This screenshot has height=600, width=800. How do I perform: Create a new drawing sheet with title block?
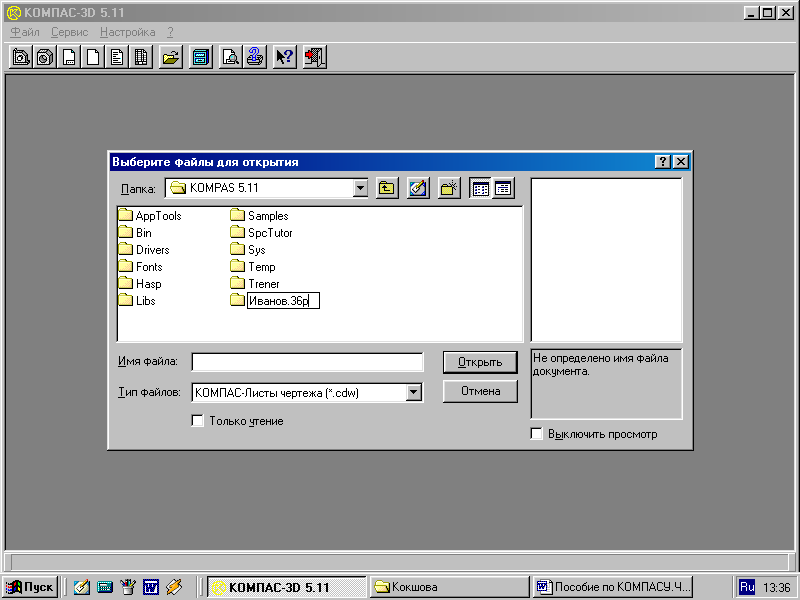pos(69,57)
